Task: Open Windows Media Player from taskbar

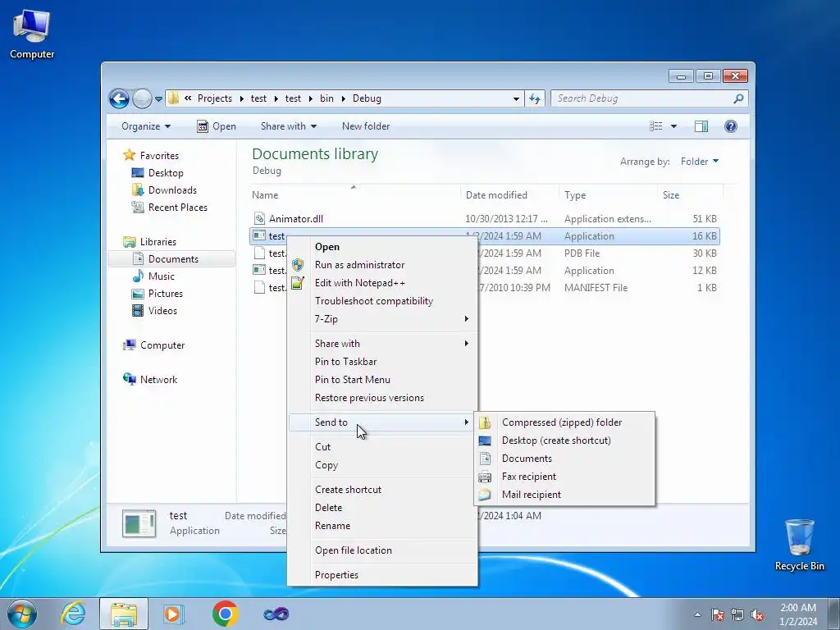Action: (x=174, y=614)
